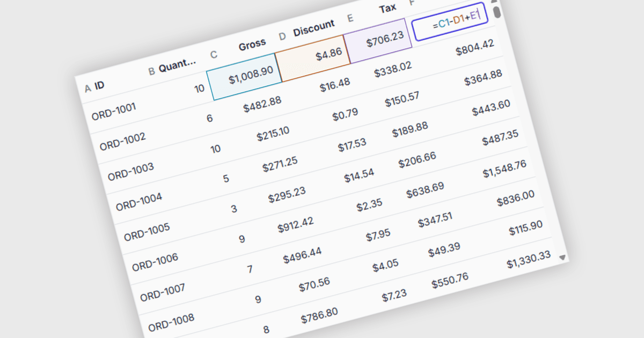The height and width of the screenshot is (338, 644).
Task: Click discount value $14.54
Action: pos(359,175)
